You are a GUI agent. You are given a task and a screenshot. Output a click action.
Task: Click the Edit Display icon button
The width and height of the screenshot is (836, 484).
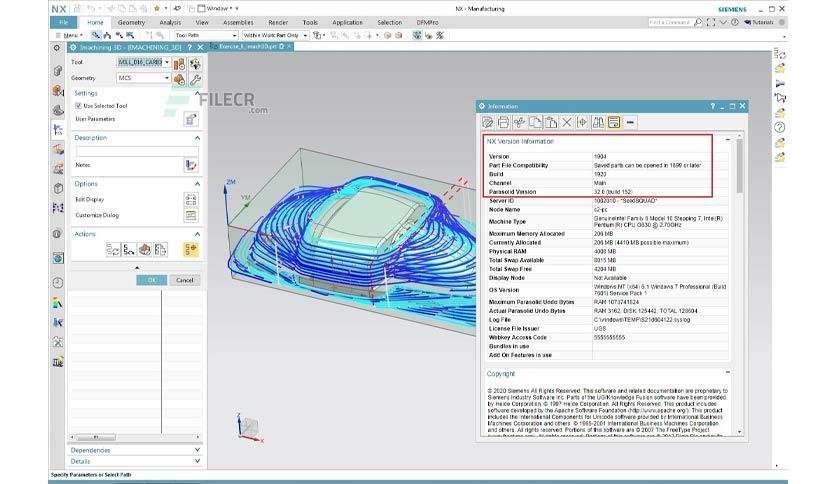(x=191, y=199)
